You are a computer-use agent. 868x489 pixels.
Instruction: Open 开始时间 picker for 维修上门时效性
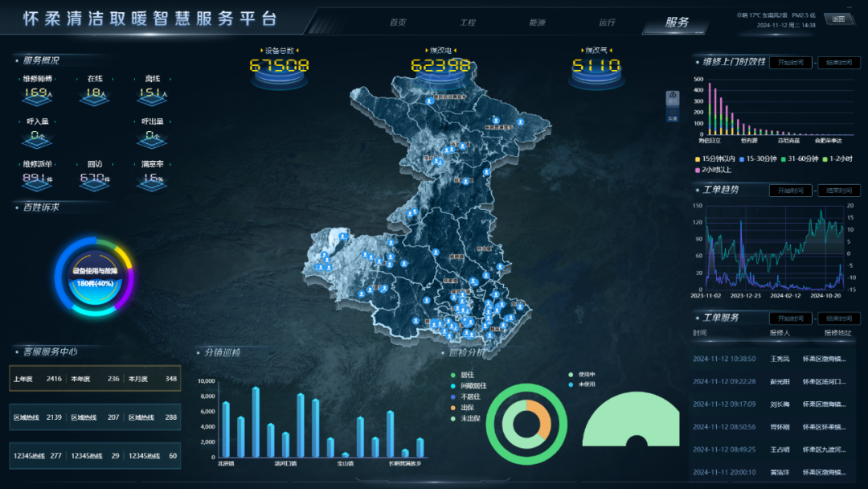click(791, 63)
